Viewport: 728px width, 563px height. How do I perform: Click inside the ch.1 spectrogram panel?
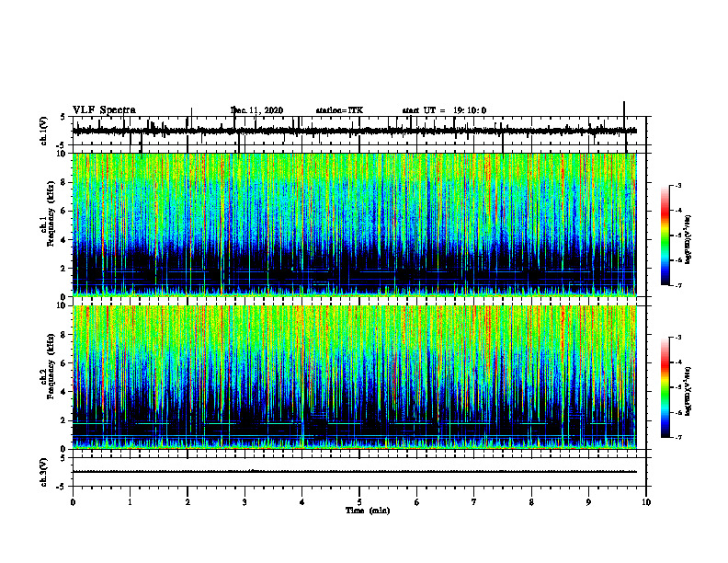[x=354, y=224]
